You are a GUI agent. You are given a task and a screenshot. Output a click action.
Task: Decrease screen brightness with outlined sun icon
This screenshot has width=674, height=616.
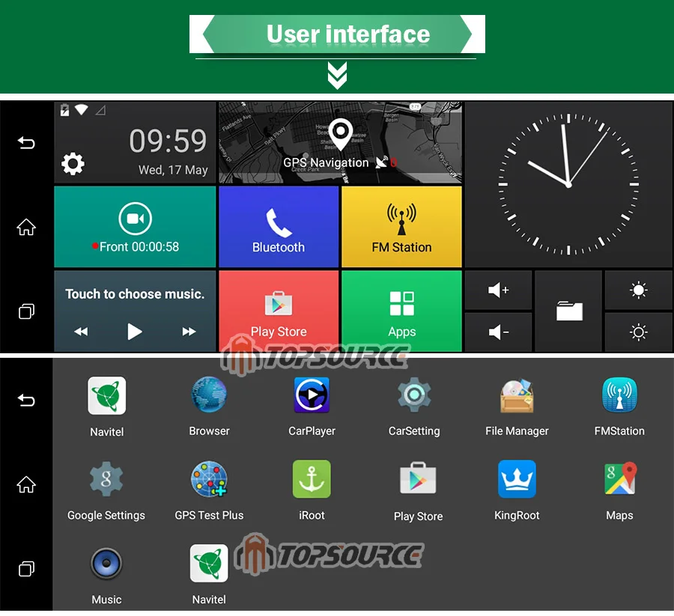(638, 332)
